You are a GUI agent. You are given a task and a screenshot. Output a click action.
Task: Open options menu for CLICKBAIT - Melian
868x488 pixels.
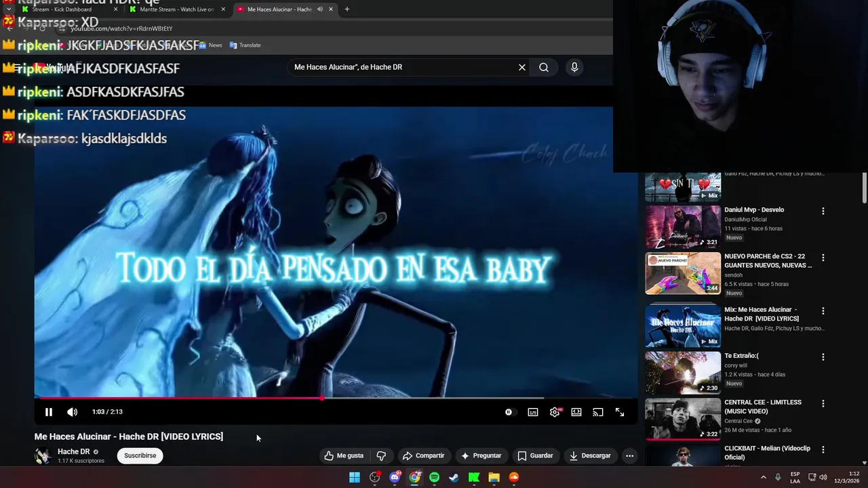point(823,449)
